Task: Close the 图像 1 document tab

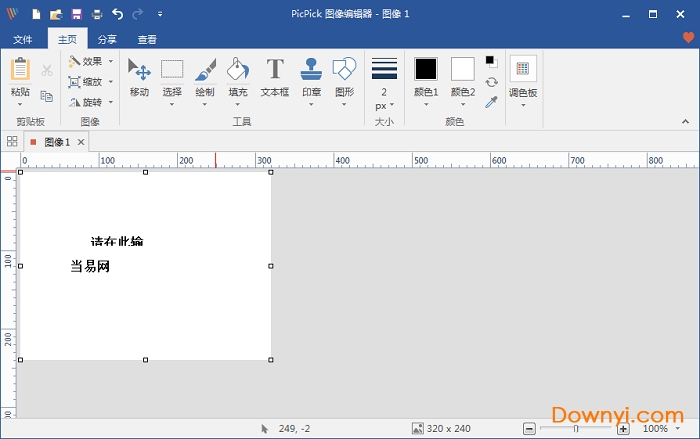Action: coord(81,142)
